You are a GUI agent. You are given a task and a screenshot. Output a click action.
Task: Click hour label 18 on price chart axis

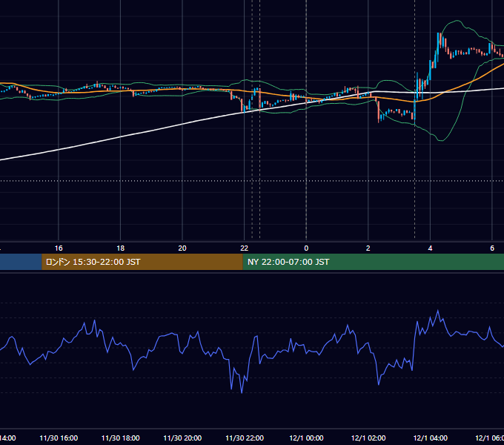click(121, 248)
